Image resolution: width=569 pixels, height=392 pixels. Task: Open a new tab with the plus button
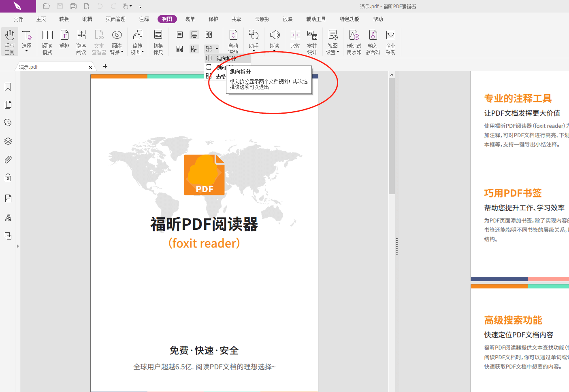point(105,66)
